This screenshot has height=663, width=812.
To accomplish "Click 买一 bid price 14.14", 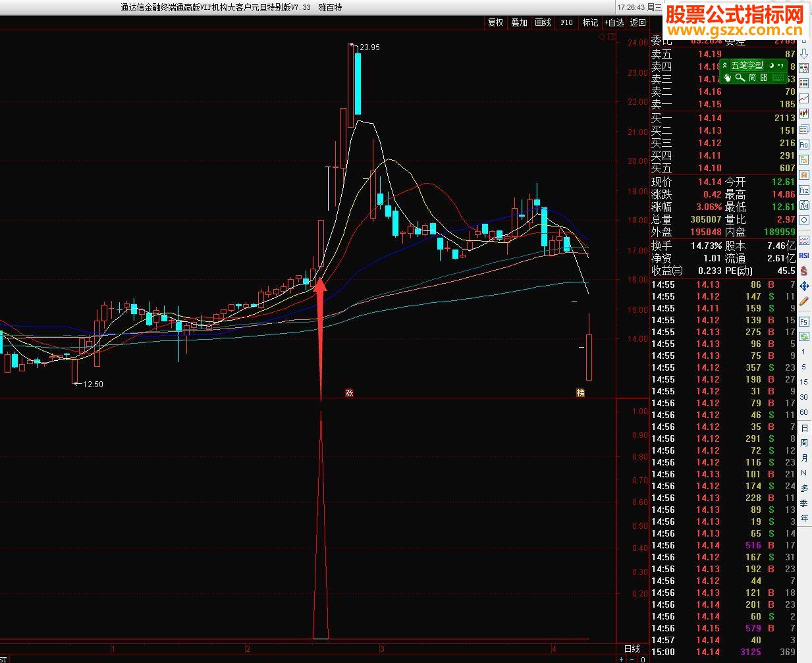I will 710,118.
